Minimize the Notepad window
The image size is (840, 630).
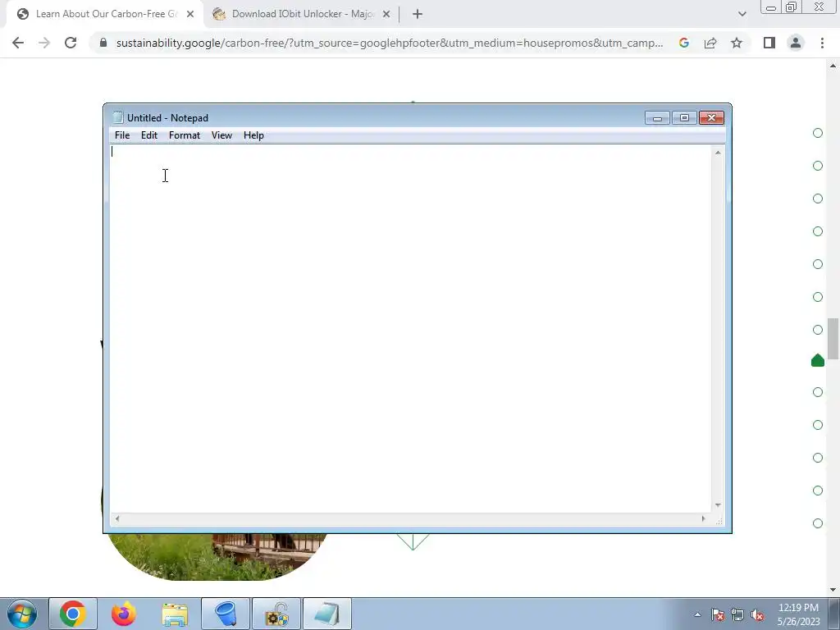(x=657, y=118)
